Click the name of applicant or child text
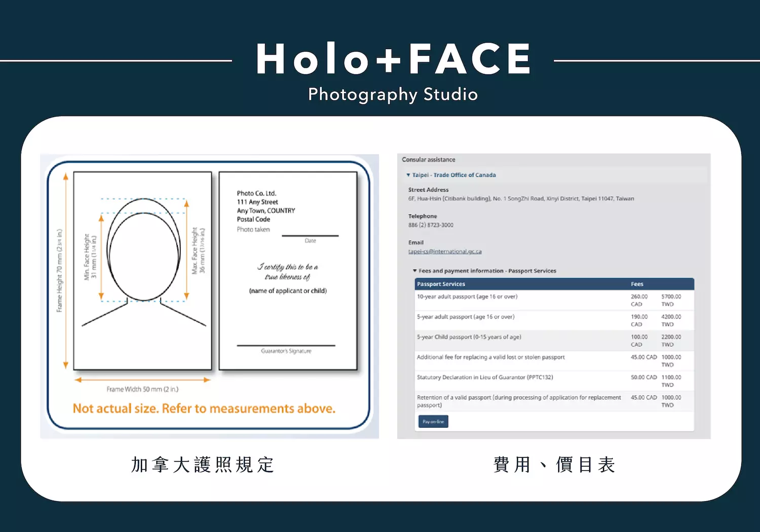The image size is (760, 532). click(288, 291)
